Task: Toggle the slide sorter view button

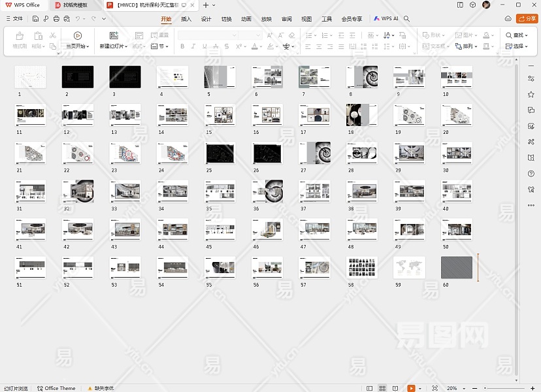Action: 383,388
